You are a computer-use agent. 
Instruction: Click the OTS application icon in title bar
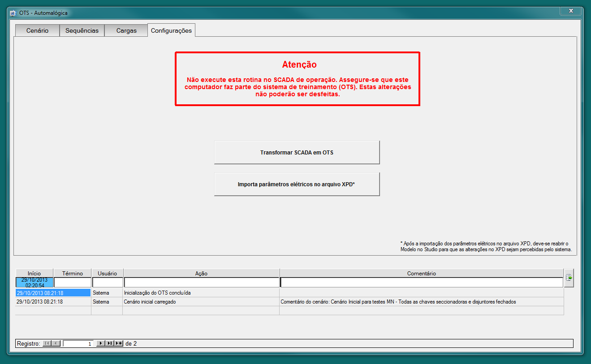13,13
